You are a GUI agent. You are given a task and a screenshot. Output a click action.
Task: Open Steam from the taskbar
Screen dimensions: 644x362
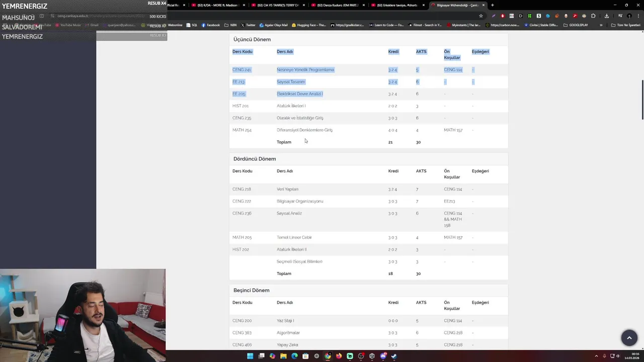394,356
